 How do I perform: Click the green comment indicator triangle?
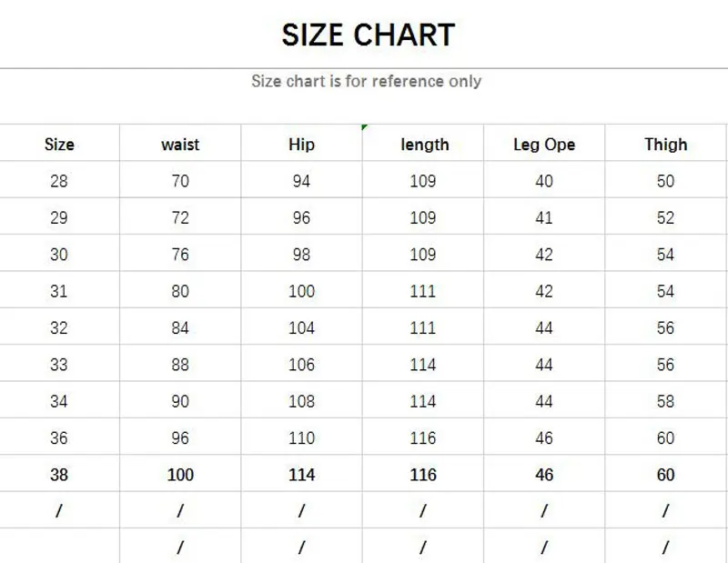pos(365,127)
